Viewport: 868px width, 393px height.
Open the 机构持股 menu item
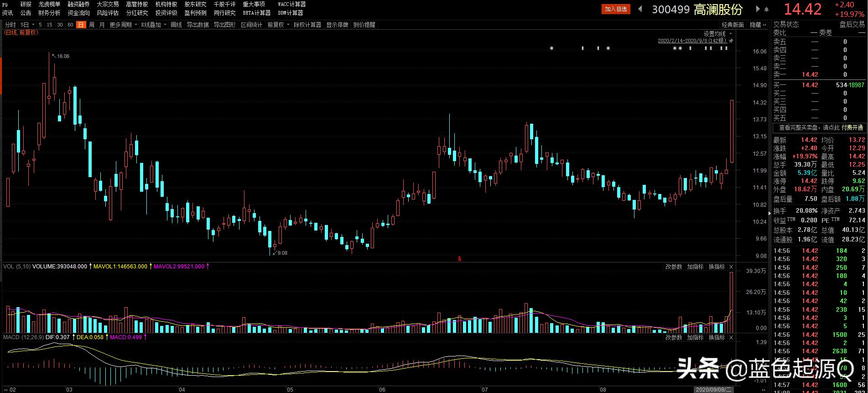click(x=166, y=5)
